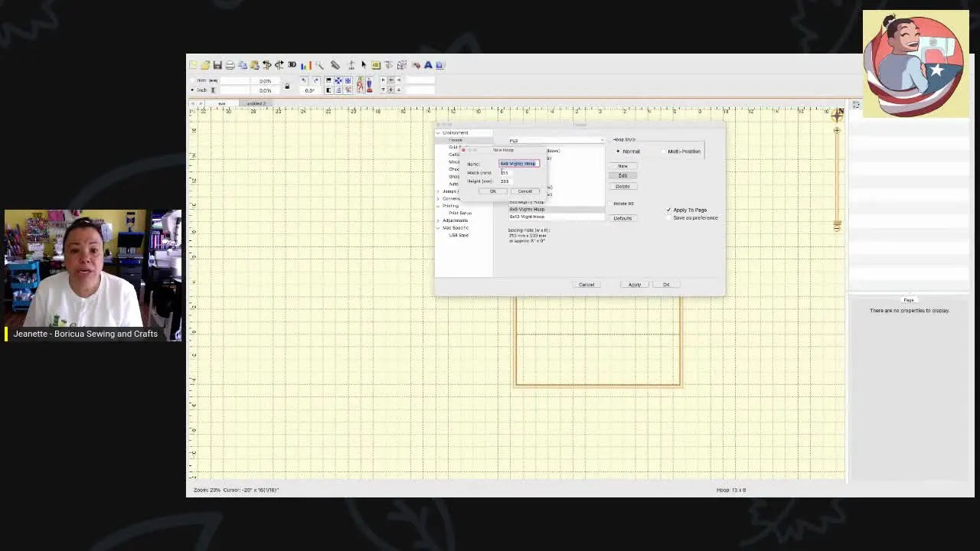The height and width of the screenshot is (551, 980).
Task: Check the Save as preference checkbox
Action: [x=668, y=218]
